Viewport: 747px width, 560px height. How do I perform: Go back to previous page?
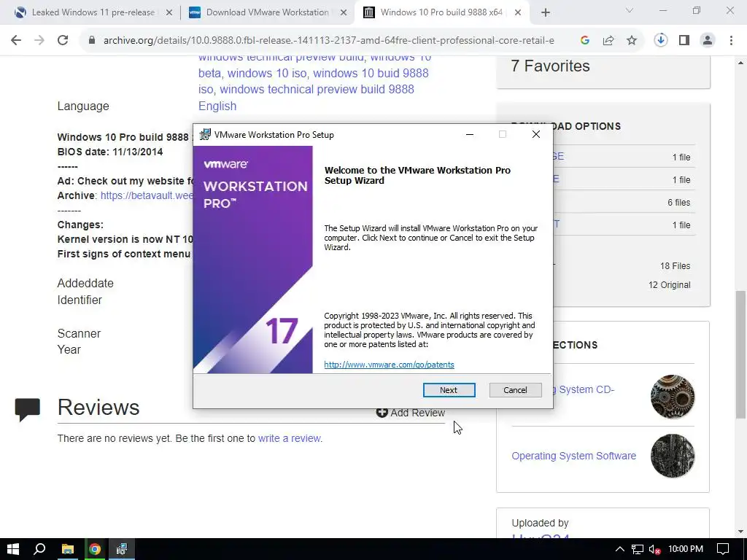coord(16,41)
